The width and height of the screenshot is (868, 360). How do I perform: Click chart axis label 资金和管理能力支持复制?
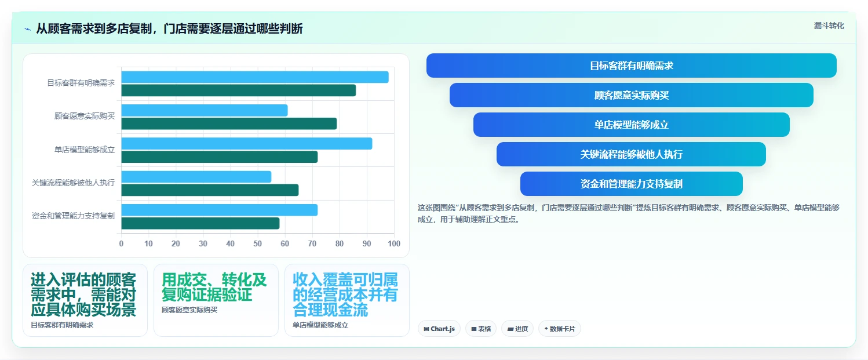(x=74, y=216)
